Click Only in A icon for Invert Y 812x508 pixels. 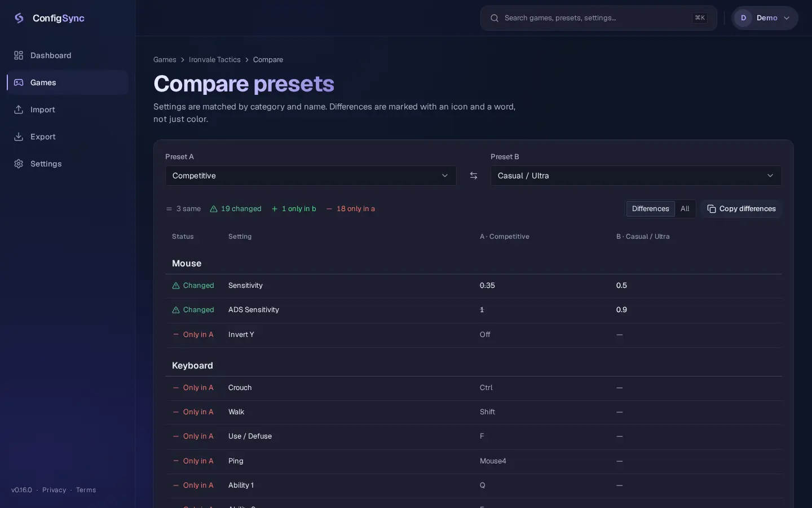point(176,335)
